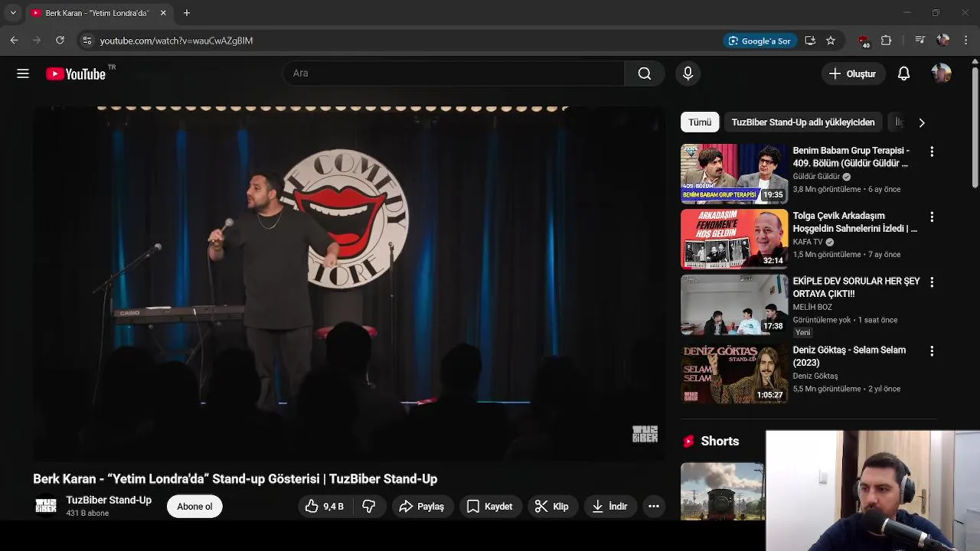
Task: Click the Paylaş share button
Action: pyautogui.click(x=421, y=506)
